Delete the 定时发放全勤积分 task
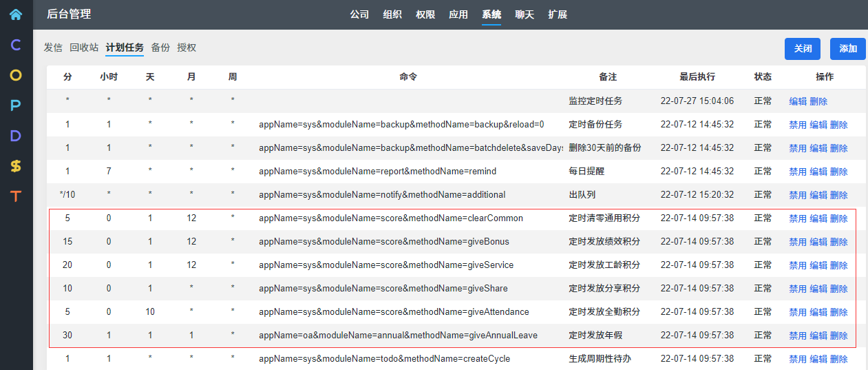868x370 pixels. coord(839,312)
